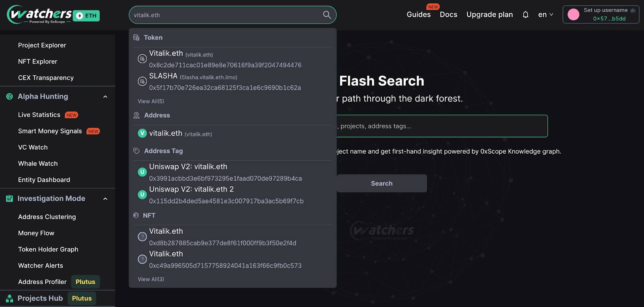This screenshot has width=644, height=307.
Task: Open Money Flow in sidebar
Action: 36,233
